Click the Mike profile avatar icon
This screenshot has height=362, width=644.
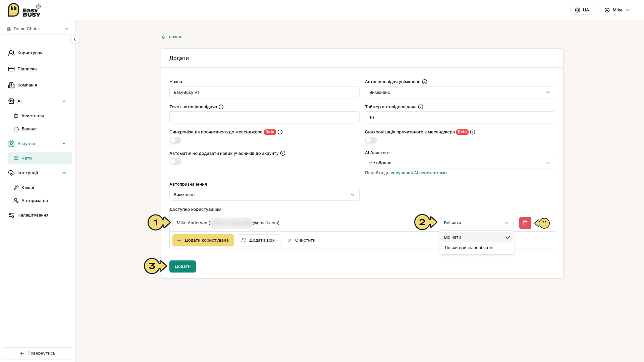coord(607,10)
